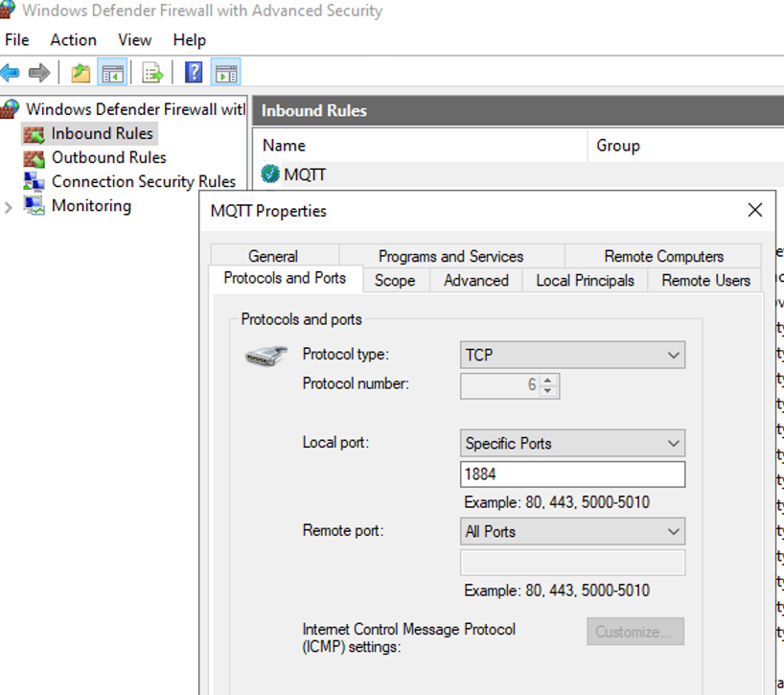Switch to the Scope tab

395,281
